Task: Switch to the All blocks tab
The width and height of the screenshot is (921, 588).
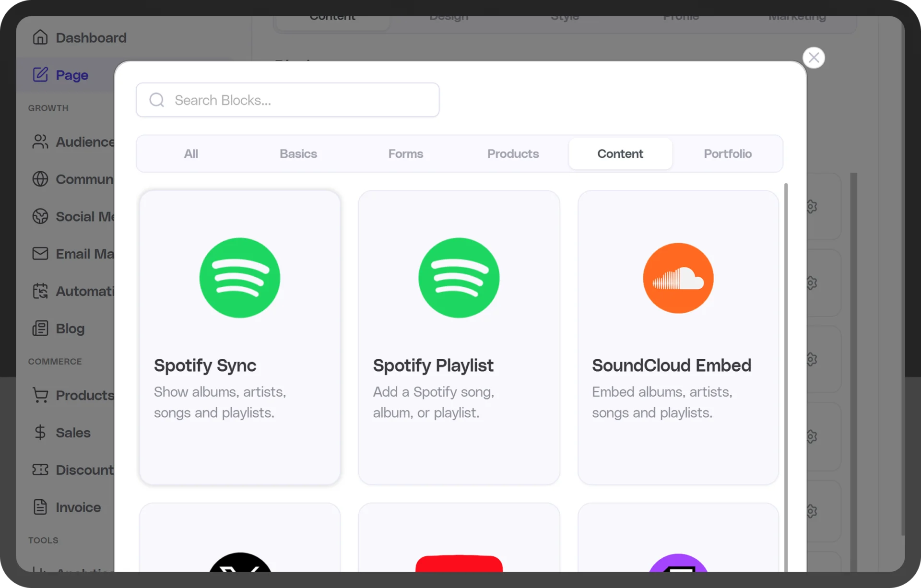Action: [191, 154]
